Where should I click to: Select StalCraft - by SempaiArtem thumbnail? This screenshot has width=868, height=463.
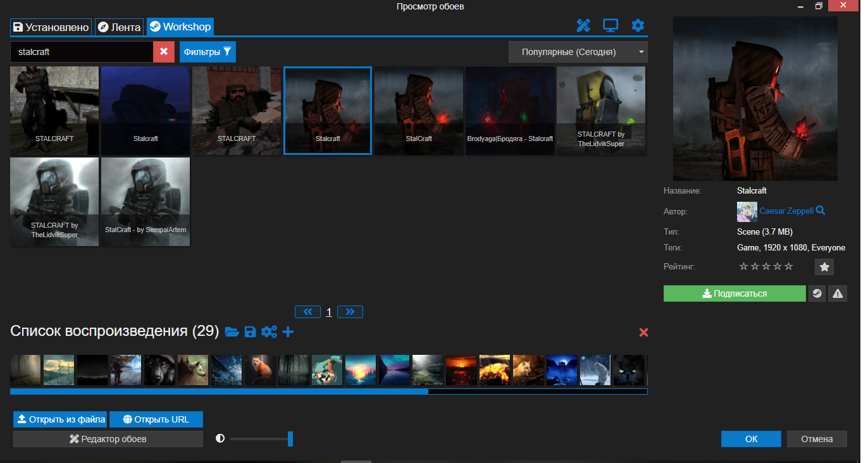point(146,202)
